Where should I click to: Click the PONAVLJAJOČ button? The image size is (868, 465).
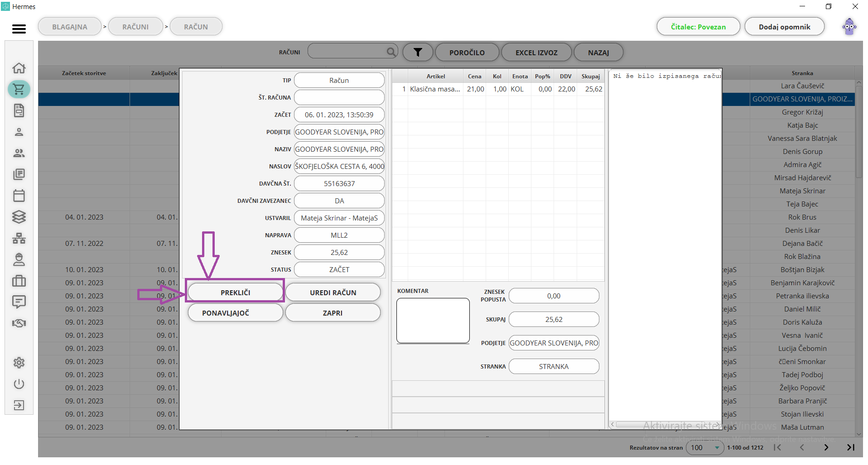(236, 313)
